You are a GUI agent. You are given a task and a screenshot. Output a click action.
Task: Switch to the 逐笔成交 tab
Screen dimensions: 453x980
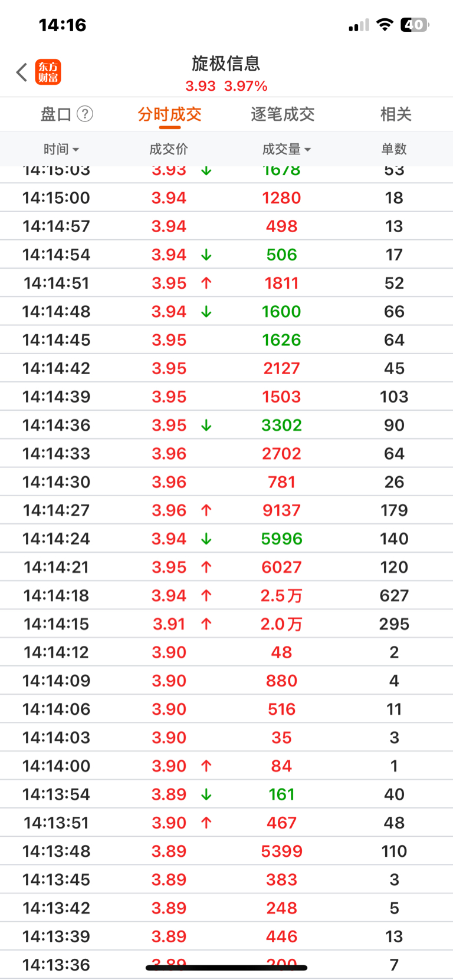tap(283, 114)
